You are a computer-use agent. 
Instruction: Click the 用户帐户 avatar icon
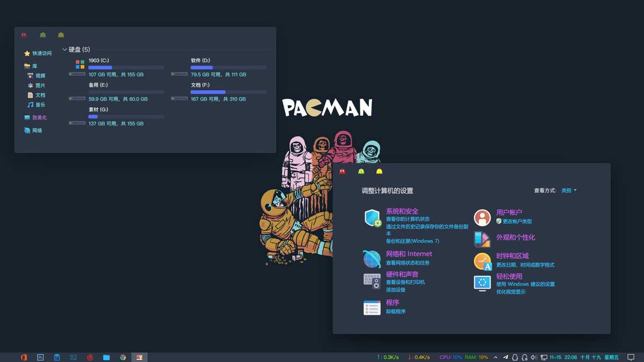[x=482, y=218]
